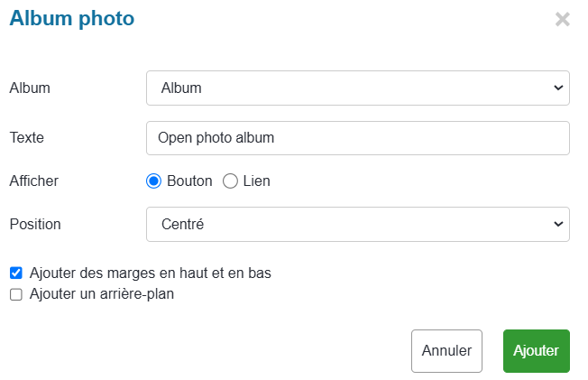Uncheck Ajouter des marges en haut et en bas
The image size is (588, 380).
point(15,273)
